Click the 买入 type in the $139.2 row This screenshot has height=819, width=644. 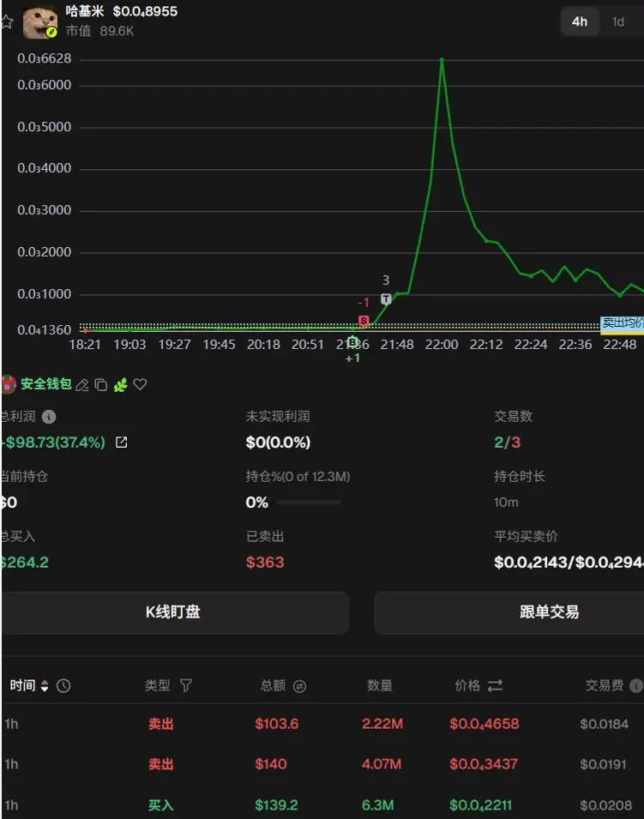(x=161, y=805)
